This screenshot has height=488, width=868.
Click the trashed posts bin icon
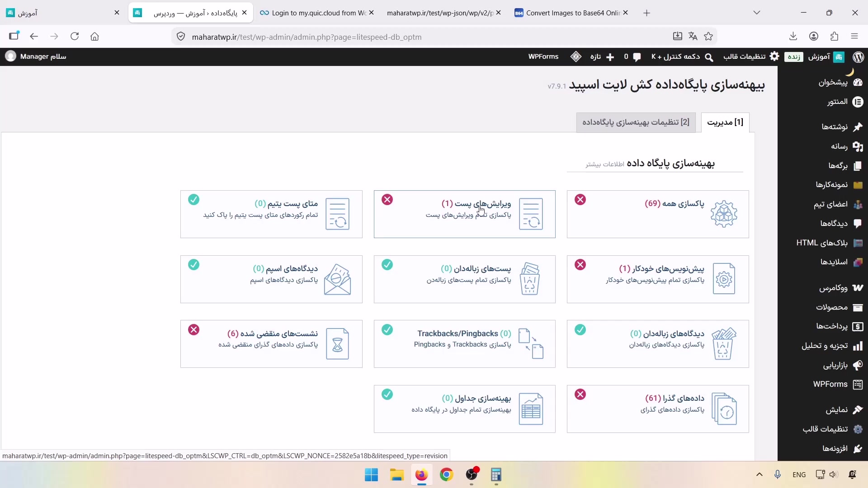530,279
